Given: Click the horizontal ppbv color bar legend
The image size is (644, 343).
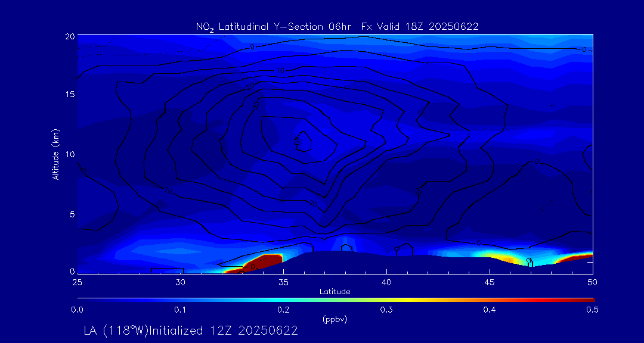Looking at the screenshot, I should pos(336,300).
